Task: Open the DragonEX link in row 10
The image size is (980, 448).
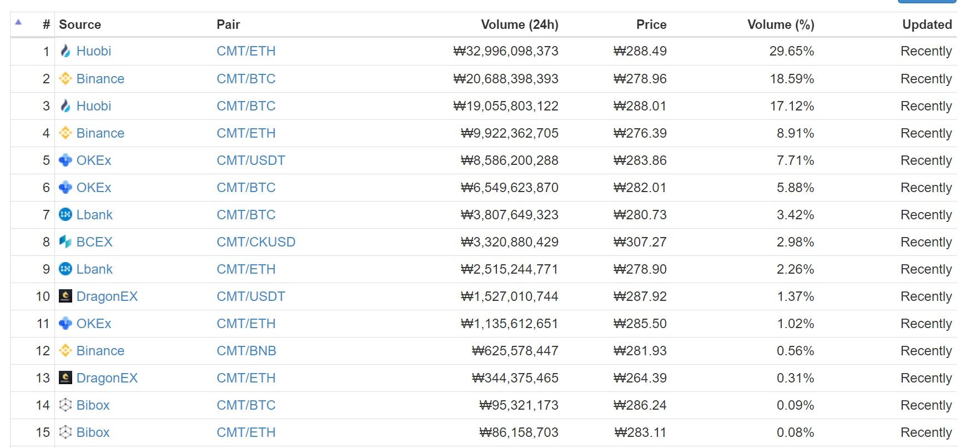Action: (107, 296)
